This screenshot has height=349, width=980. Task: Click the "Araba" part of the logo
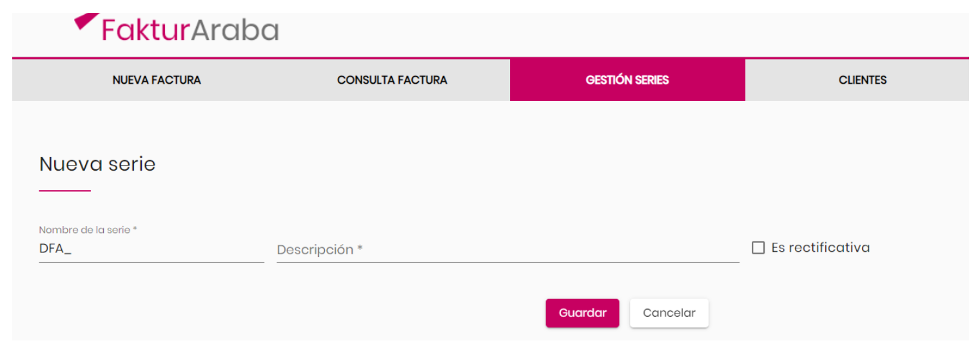235,30
